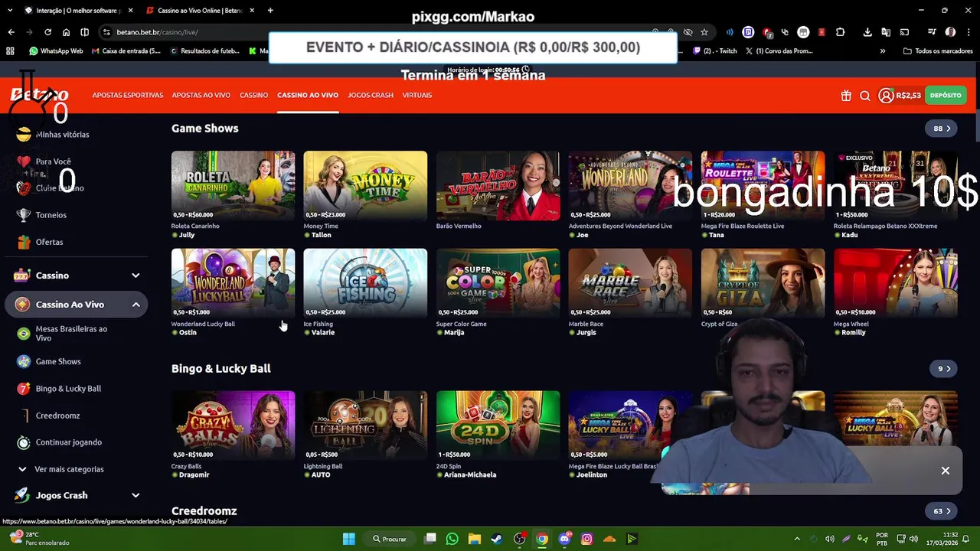Open Wonderland Lucky Ball game thumbnail
The width and height of the screenshot is (980, 551).
233,283
